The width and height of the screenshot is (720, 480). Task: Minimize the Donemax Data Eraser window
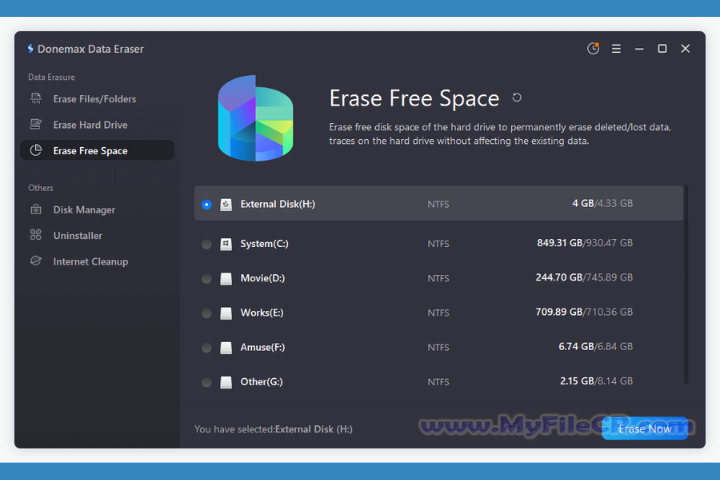coord(639,49)
